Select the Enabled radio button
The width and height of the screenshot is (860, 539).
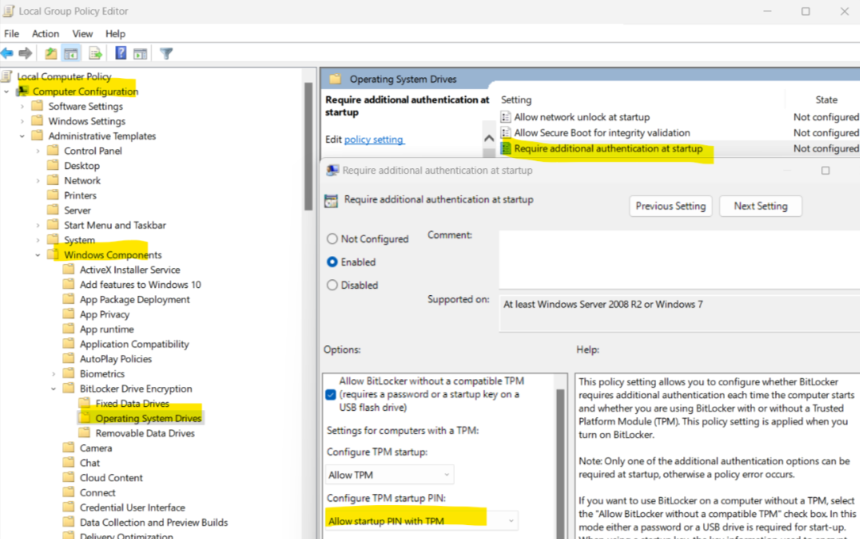[332, 262]
